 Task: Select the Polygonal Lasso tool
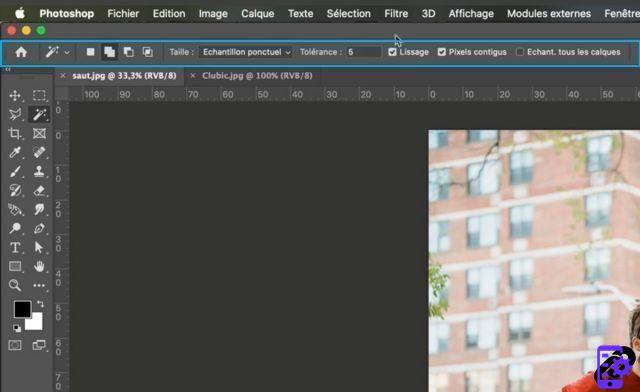tap(15, 114)
